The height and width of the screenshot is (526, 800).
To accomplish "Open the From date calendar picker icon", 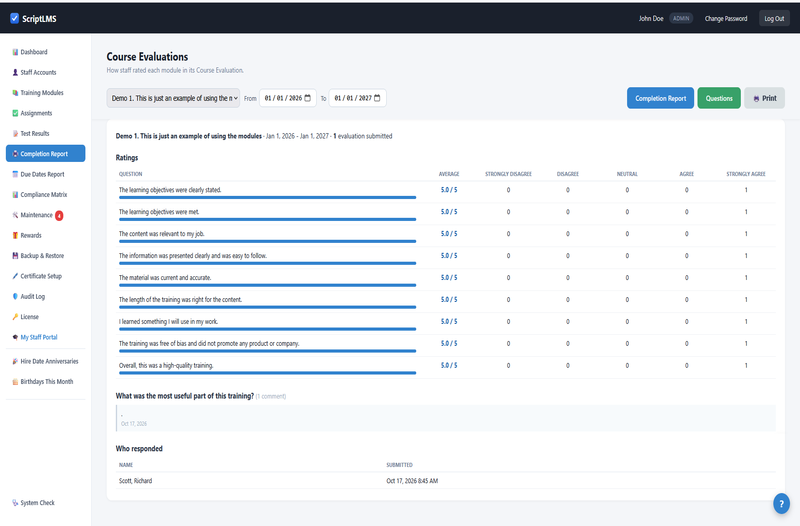I will (x=308, y=98).
